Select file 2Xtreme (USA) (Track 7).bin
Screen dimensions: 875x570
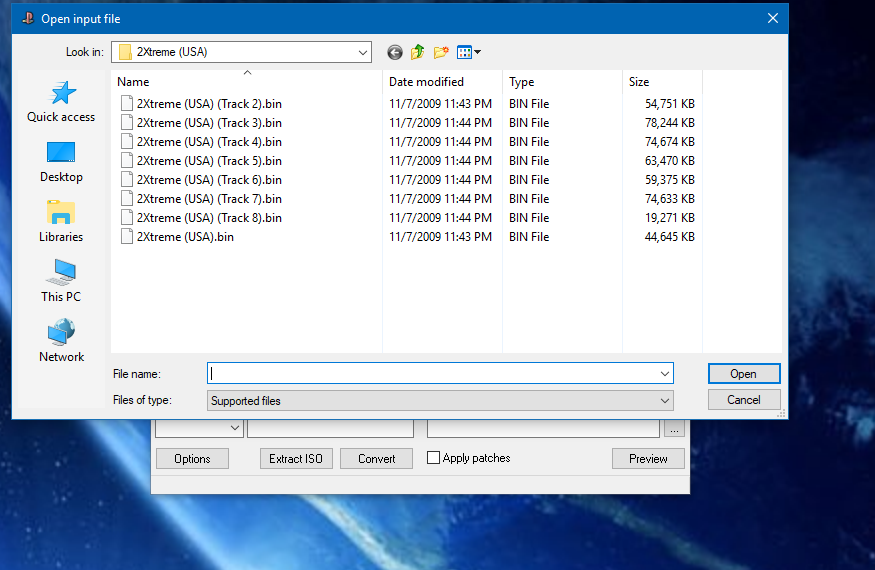pyautogui.click(x=209, y=199)
